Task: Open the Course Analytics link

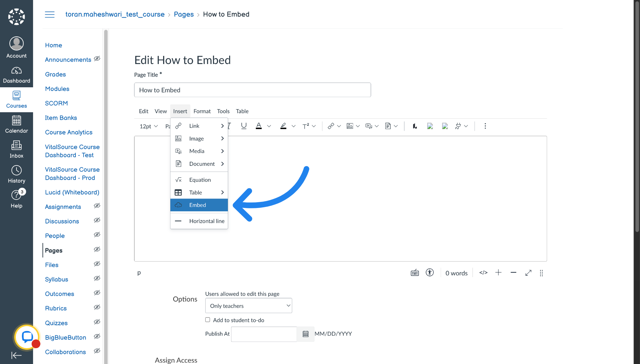Action: [x=69, y=132]
